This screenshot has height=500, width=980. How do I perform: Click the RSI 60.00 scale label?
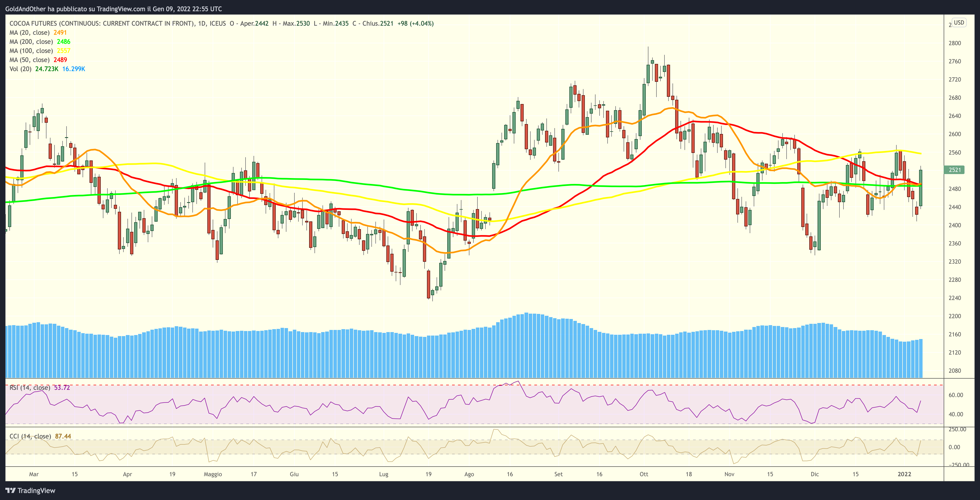tap(956, 395)
